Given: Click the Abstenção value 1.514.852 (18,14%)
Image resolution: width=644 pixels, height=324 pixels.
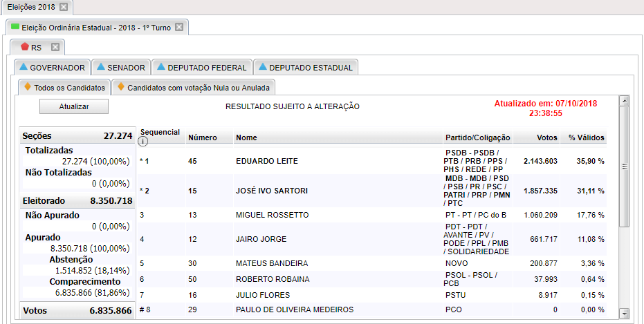Looking at the screenshot, I should pos(93,271).
